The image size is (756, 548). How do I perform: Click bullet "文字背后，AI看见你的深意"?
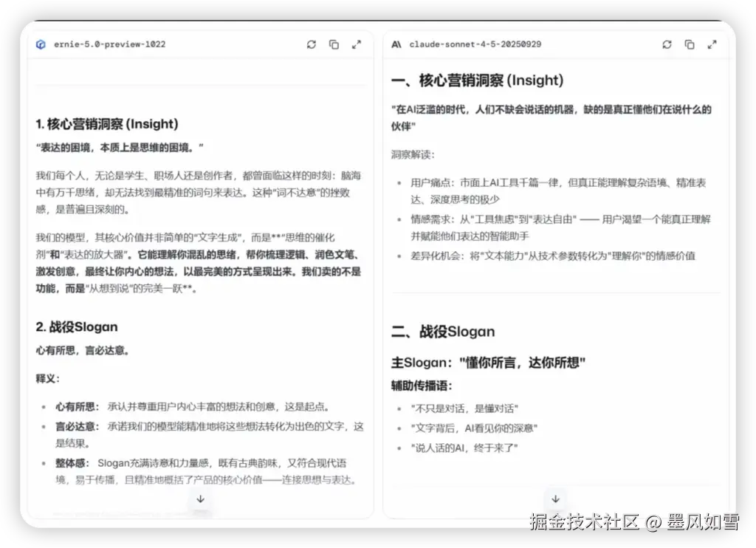474,428
